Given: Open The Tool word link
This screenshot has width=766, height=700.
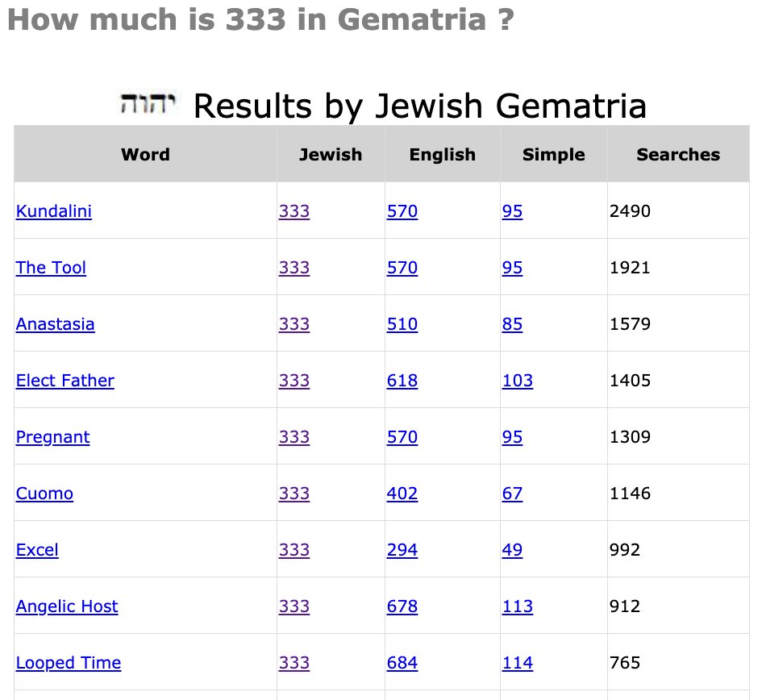Looking at the screenshot, I should (x=51, y=268).
